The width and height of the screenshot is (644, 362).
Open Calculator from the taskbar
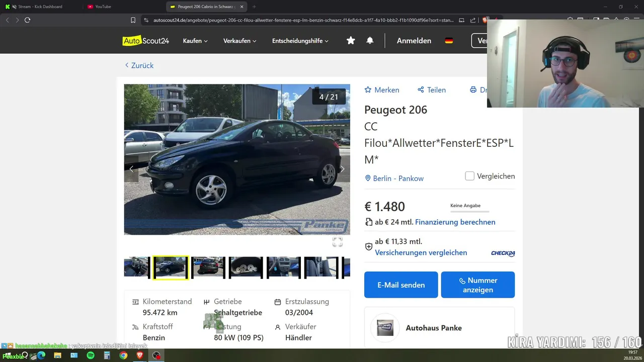107,355
